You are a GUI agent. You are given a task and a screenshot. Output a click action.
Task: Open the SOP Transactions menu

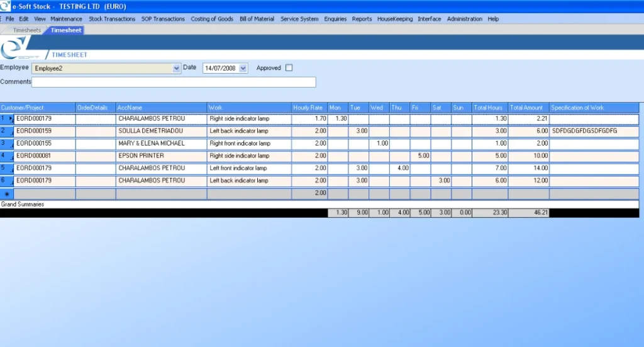163,19
